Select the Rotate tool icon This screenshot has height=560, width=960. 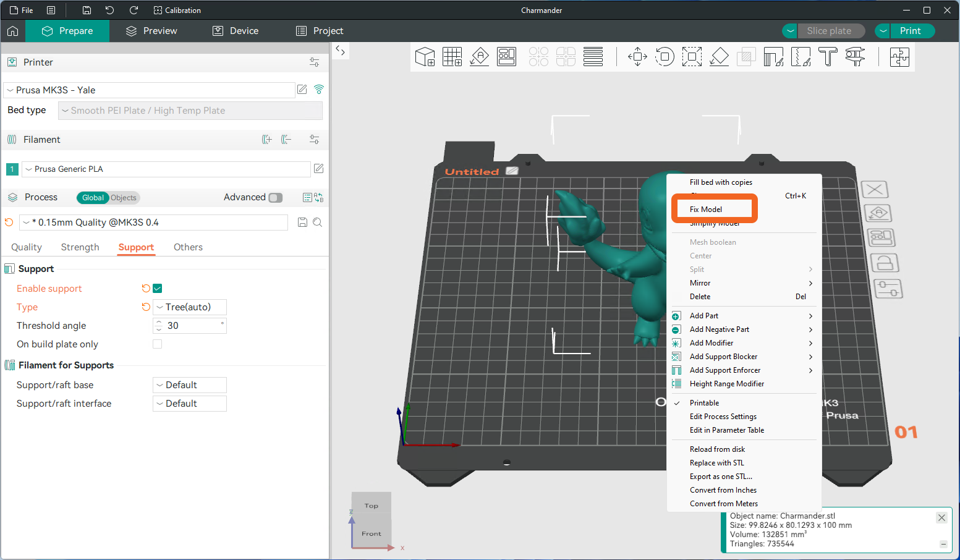[665, 57]
